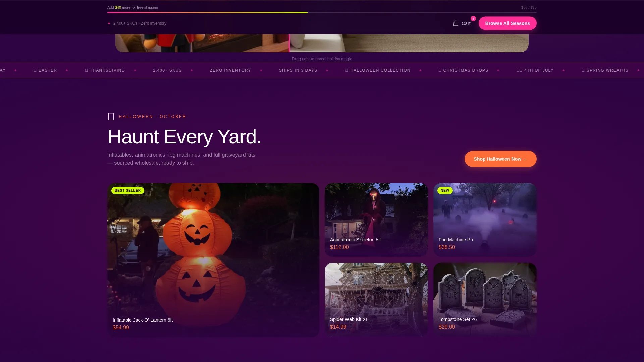
Task: Open Tombstone Set ×6 product card
Action: click(x=485, y=300)
